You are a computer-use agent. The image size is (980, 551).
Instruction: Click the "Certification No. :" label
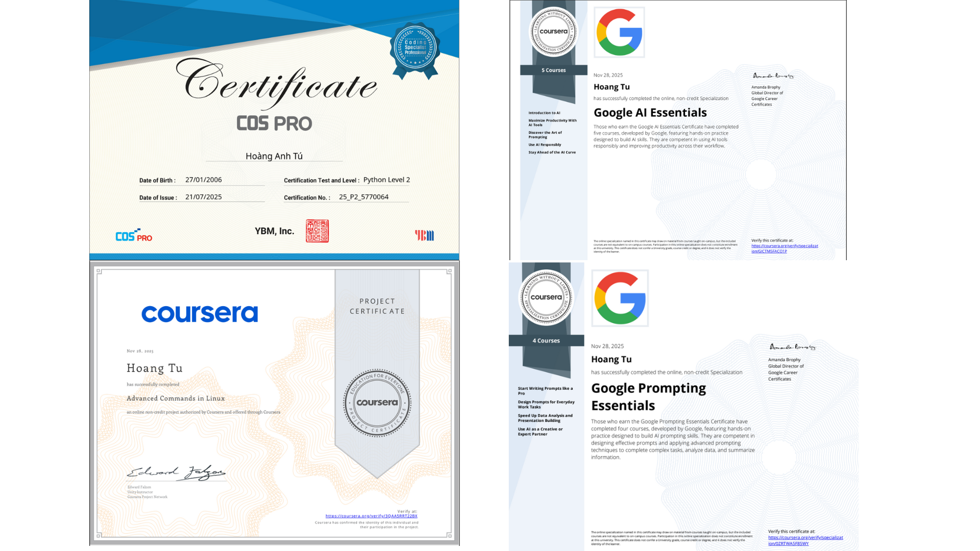(307, 198)
